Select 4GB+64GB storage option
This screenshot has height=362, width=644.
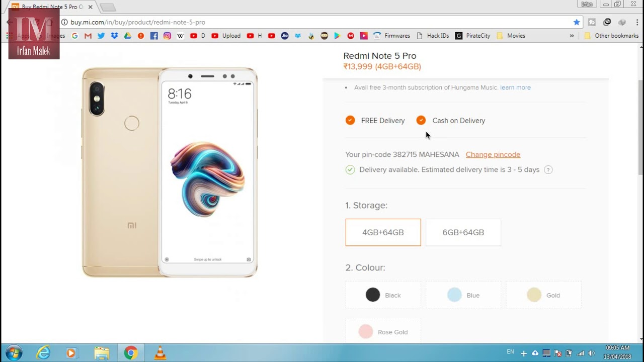(383, 232)
